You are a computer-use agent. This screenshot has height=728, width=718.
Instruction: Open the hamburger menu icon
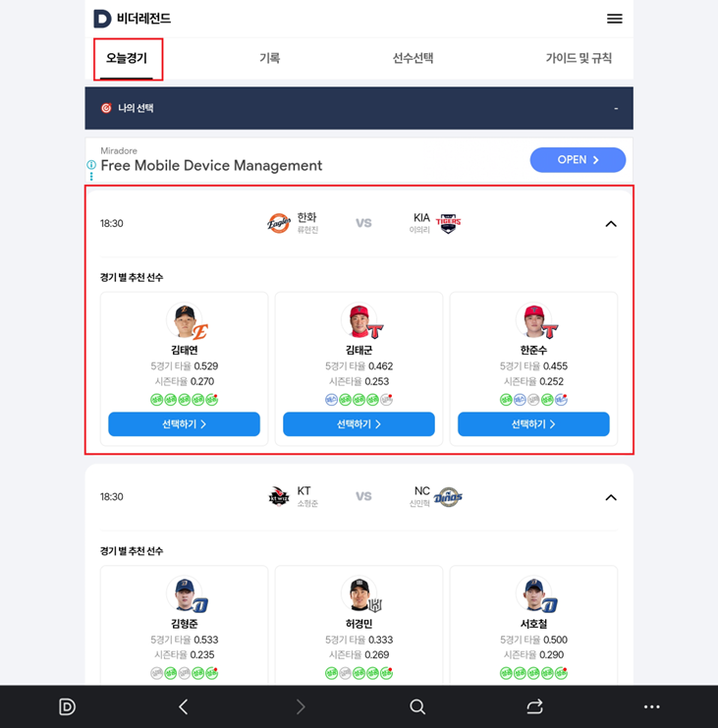[615, 19]
